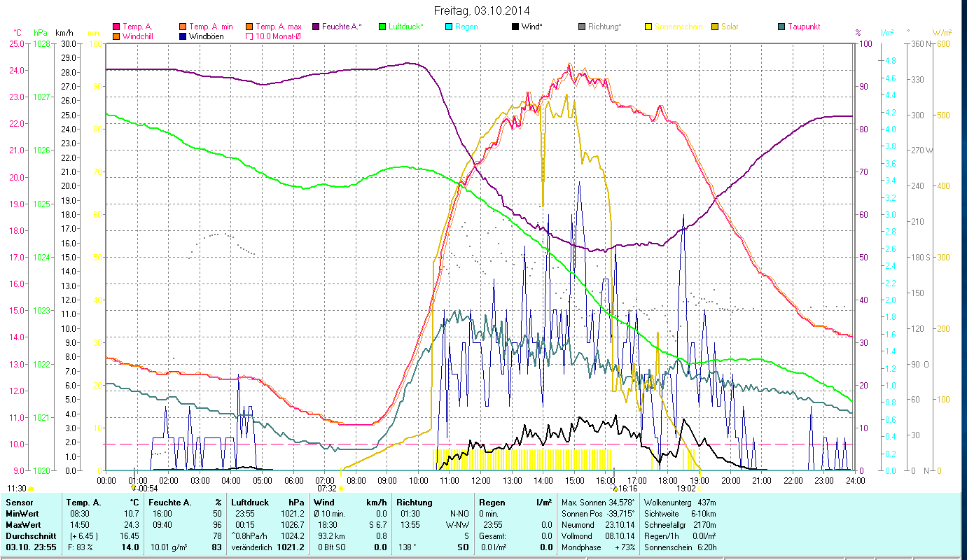Click the Max. Sonnen 34,578° entry
The height and width of the screenshot is (560, 967).
[598, 503]
